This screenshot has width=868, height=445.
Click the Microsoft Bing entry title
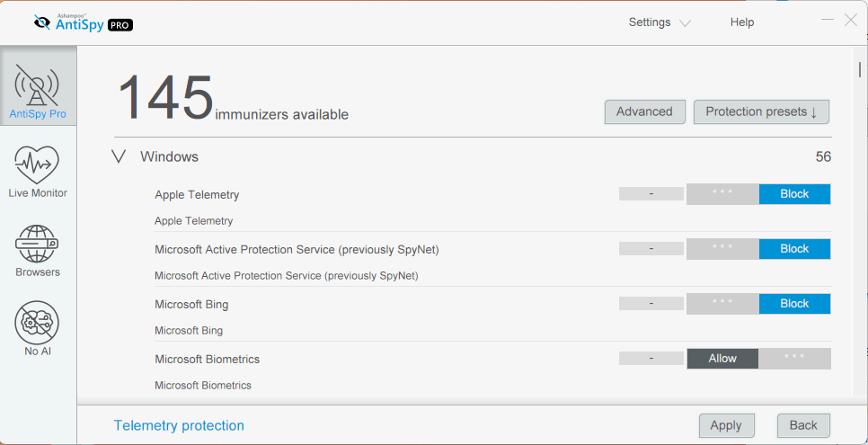191,304
